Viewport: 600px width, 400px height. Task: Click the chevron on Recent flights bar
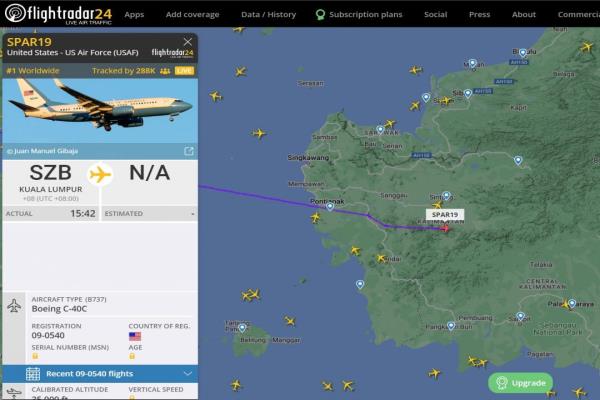pyautogui.click(x=188, y=374)
